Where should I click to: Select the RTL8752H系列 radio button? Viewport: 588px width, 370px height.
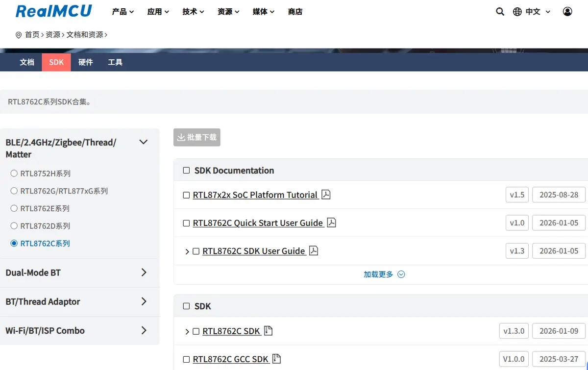14,173
